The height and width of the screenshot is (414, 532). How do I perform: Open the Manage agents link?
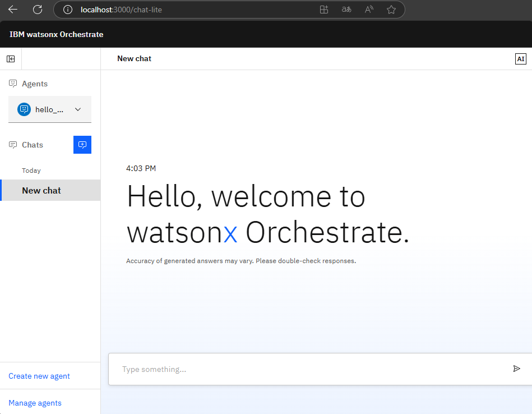pyautogui.click(x=35, y=403)
